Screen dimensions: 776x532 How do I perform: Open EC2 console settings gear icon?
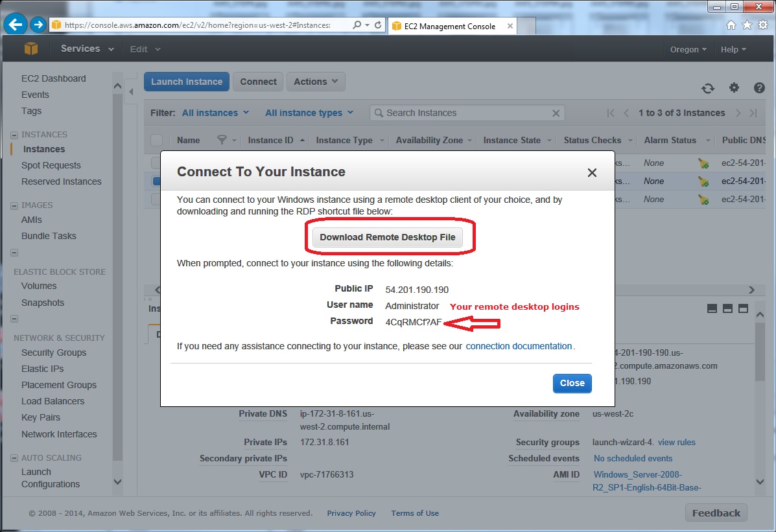click(734, 87)
